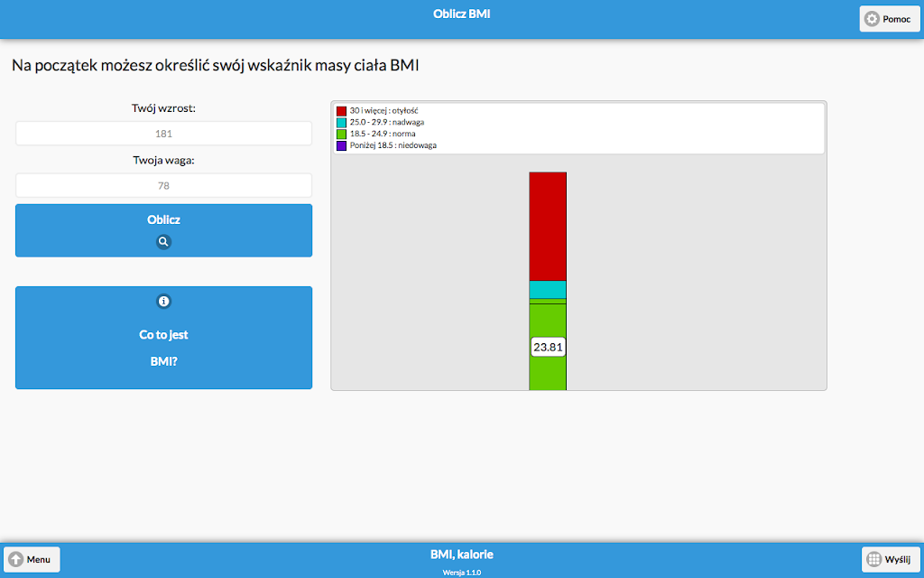Click the magnifier icon under Oblicz
The width and height of the screenshot is (924, 578).
point(164,242)
